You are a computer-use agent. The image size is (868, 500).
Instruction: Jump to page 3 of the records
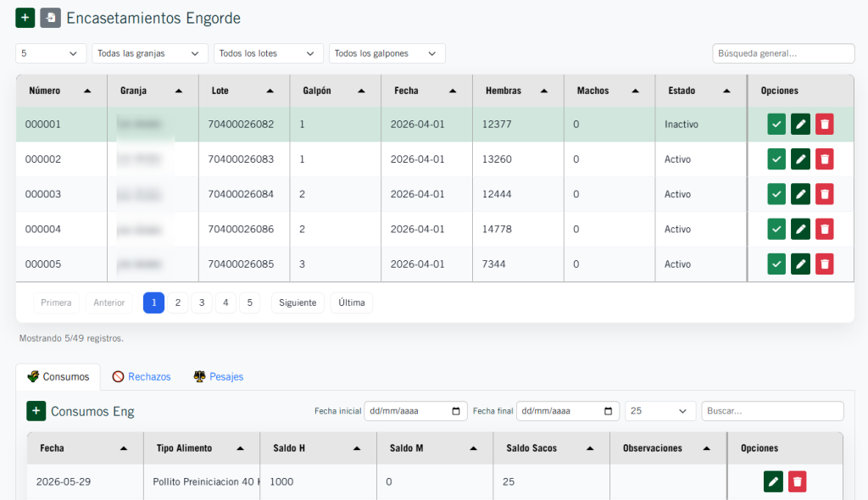pyautogui.click(x=202, y=303)
